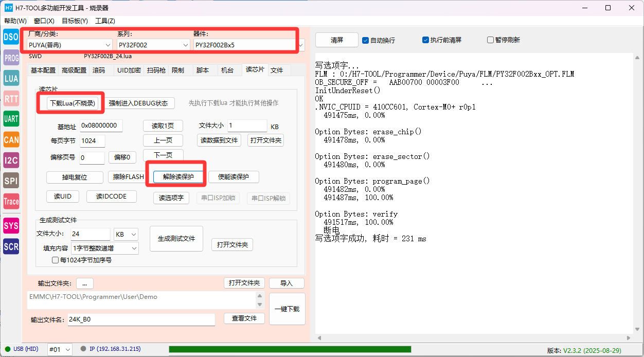Image resolution: width=644 pixels, height=357 pixels.
Task: Click the 解除读保护 button
Action: point(178,177)
